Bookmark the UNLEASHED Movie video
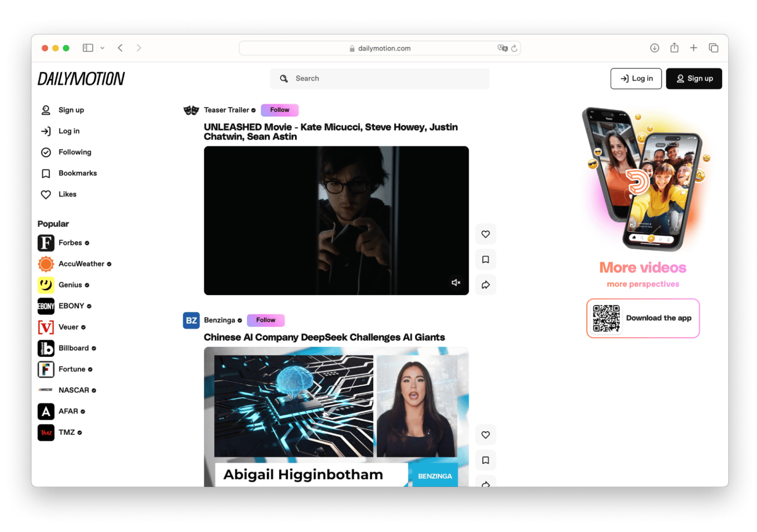Viewport: 757px width, 532px height. click(x=485, y=260)
